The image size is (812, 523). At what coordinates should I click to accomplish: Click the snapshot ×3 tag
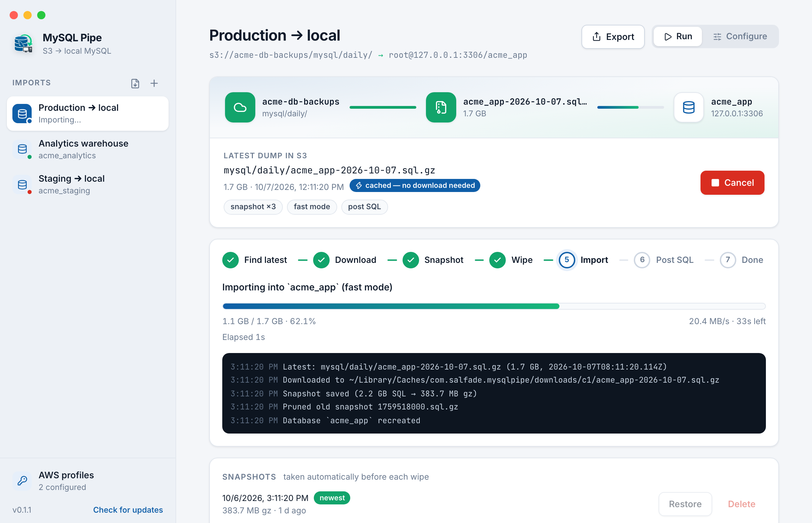click(253, 207)
